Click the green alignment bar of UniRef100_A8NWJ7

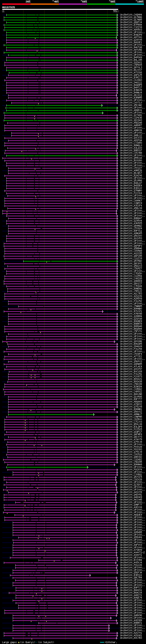[x=51, y=414]
